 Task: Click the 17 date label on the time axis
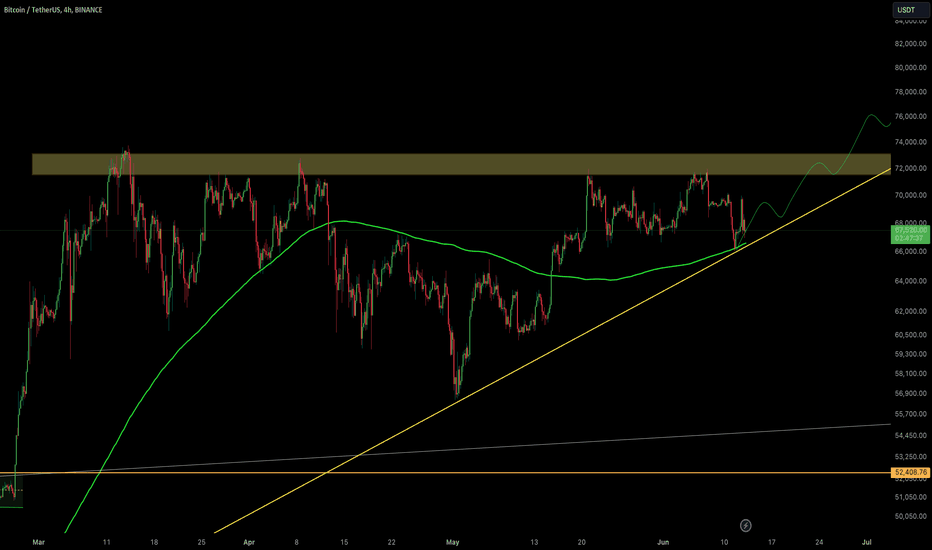click(x=772, y=542)
